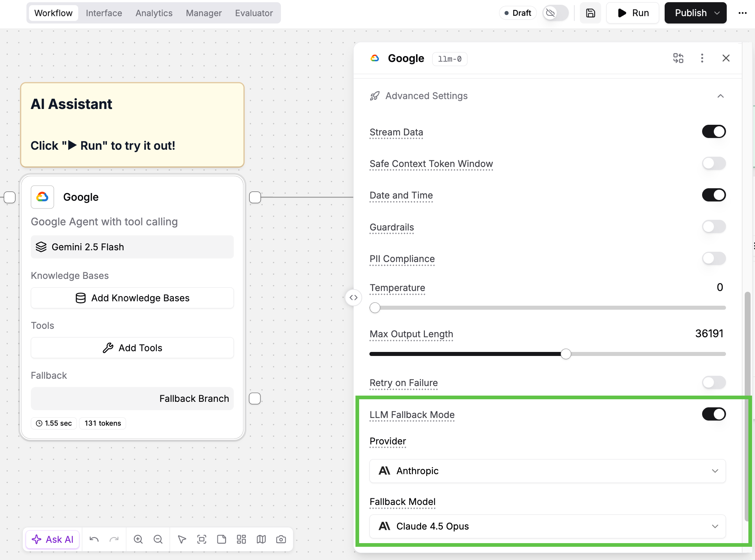Click the Run button
The height and width of the screenshot is (560, 755).
tap(633, 13)
